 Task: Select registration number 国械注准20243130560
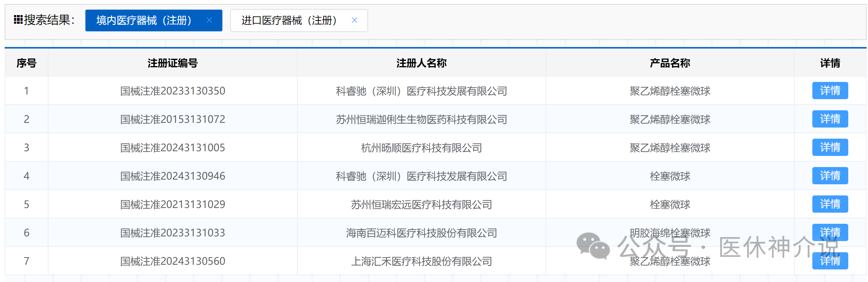(x=173, y=261)
